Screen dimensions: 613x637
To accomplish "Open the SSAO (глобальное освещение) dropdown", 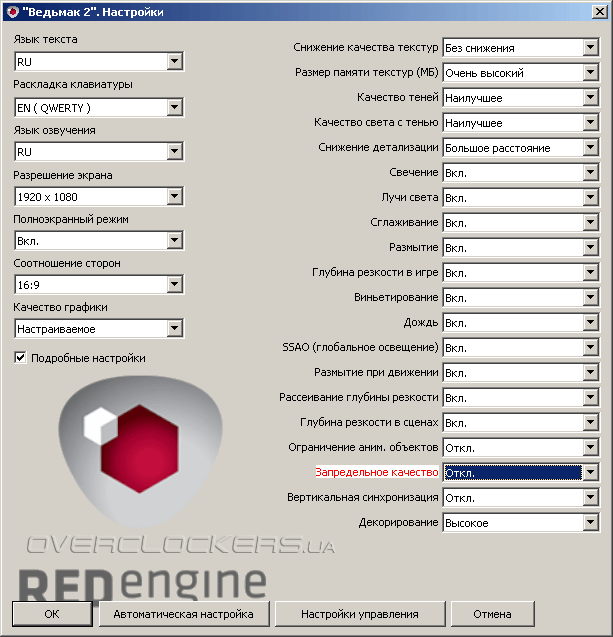I will tap(521, 347).
